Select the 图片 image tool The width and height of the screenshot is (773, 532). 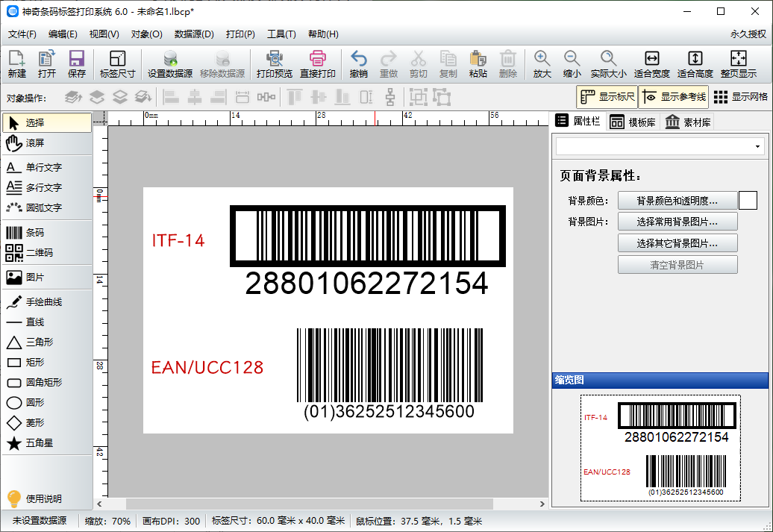(47, 278)
